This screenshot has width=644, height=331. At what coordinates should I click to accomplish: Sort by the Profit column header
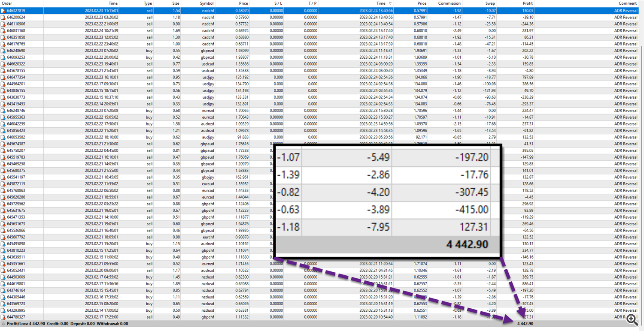click(516, 3)
